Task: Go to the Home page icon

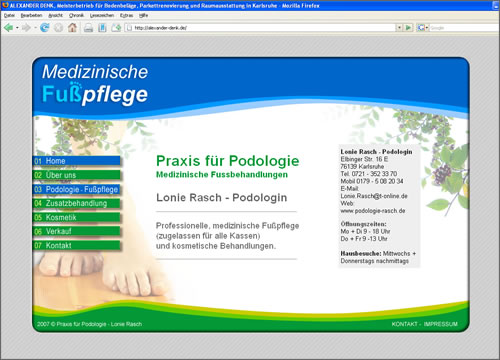Action: click(x=72, y=28)
